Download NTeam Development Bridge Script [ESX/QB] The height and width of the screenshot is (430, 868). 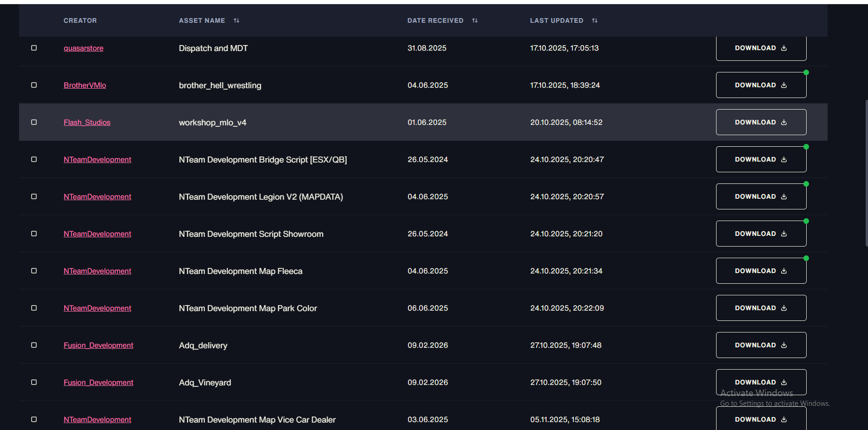tap(761, 159)
